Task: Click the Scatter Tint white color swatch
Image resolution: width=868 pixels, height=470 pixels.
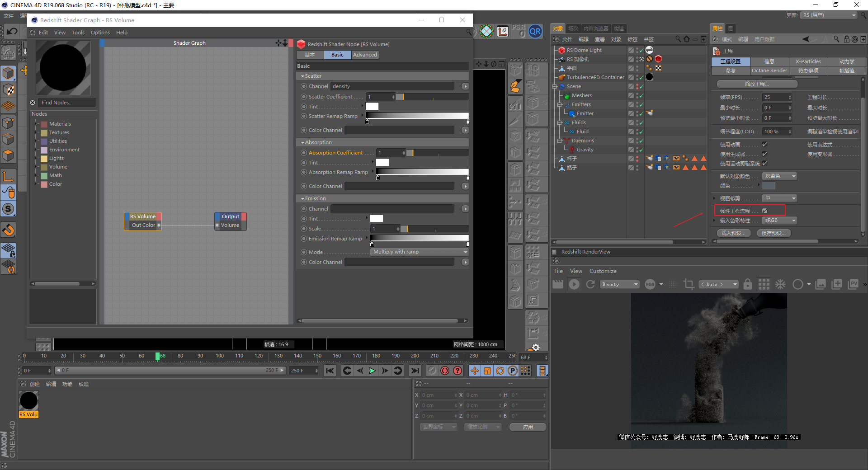Action: [x=372, y=107]
